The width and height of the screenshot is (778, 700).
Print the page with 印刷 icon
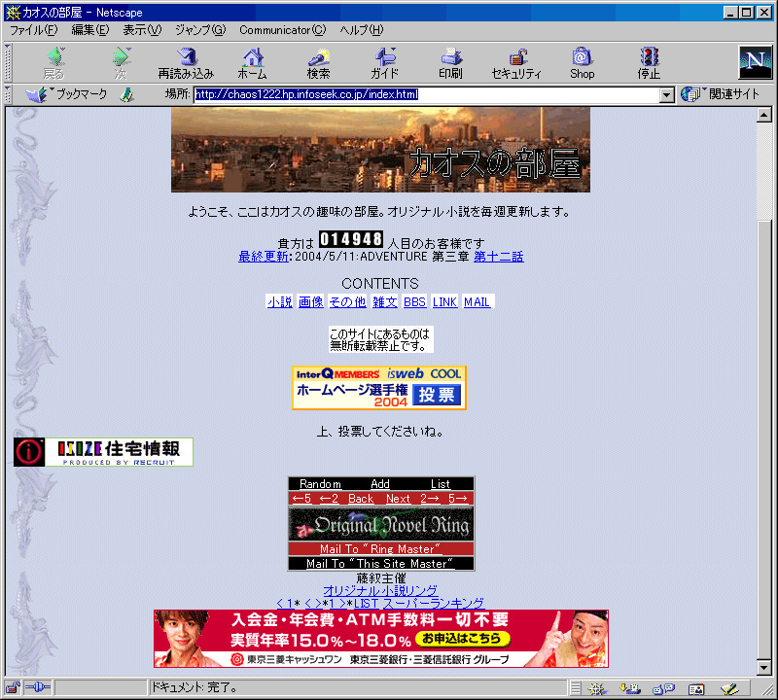pyautogui.click(x=450, y=63)
